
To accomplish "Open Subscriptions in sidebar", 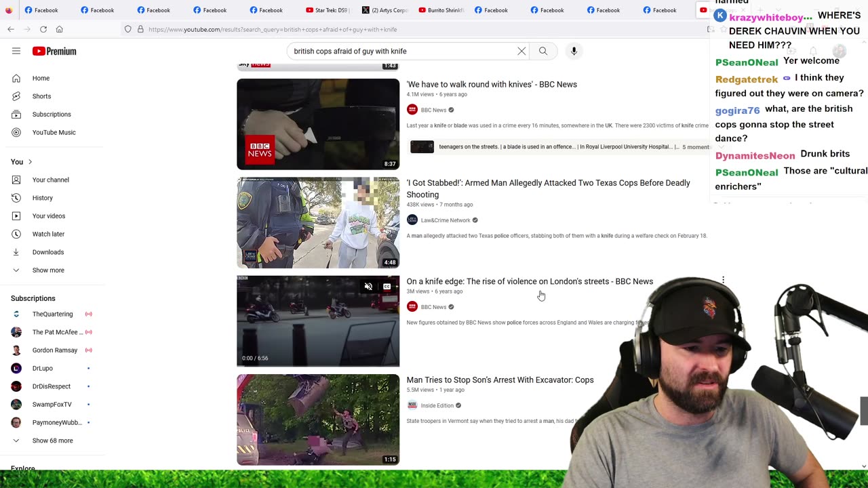I will click(52, 114).
